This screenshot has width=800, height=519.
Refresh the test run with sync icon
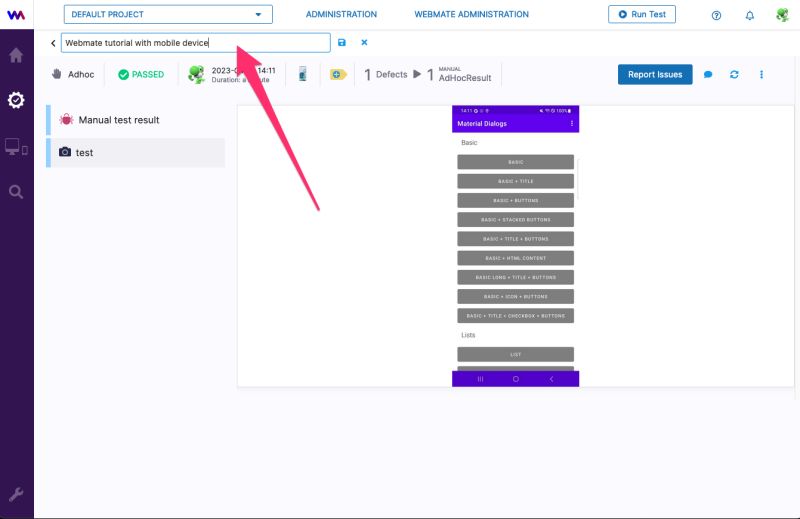coord(734,75)
